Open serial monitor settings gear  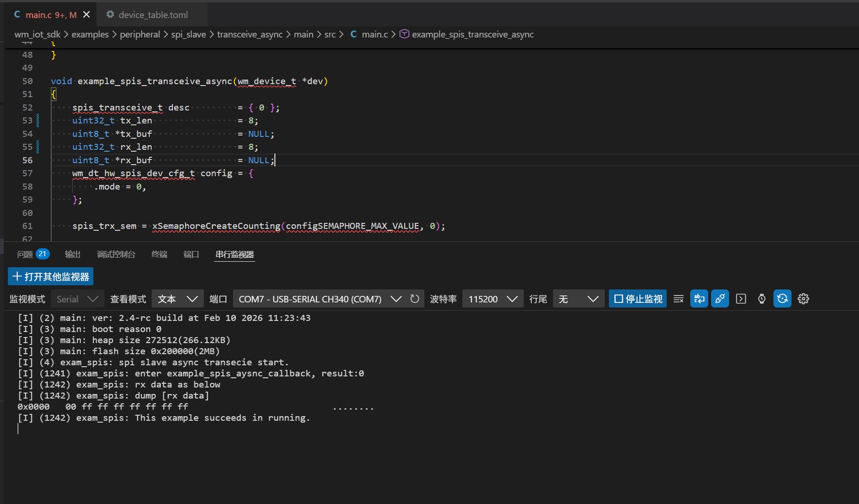point(804,299)
